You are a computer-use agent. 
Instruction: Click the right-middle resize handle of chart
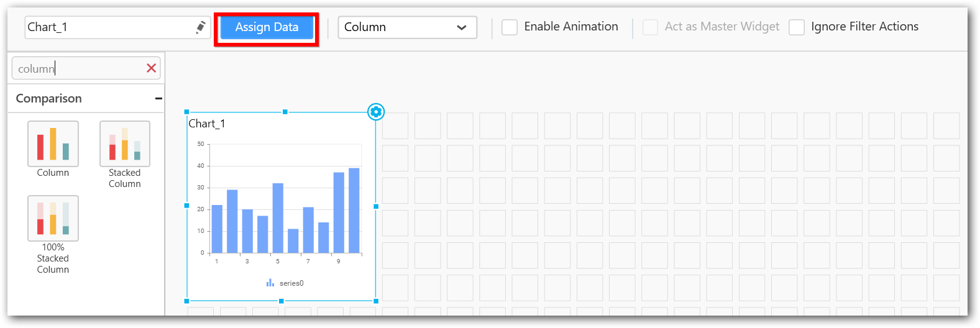(x=376, y=206)
